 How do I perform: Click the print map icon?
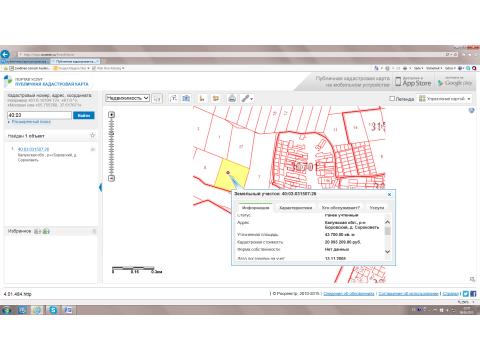[232, 98]
